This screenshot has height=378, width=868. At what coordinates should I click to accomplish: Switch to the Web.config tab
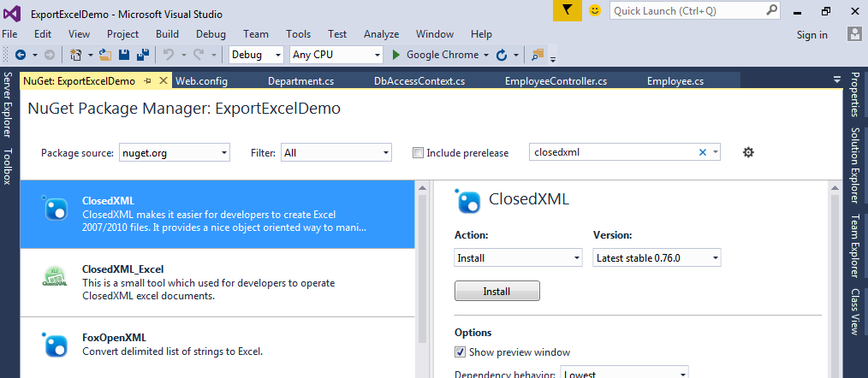(201, 81)
